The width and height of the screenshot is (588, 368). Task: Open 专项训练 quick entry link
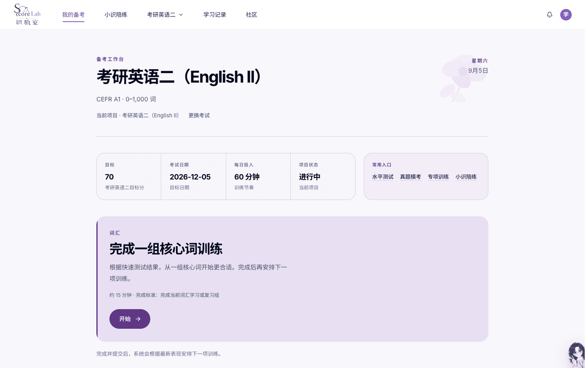click(438, 177)
